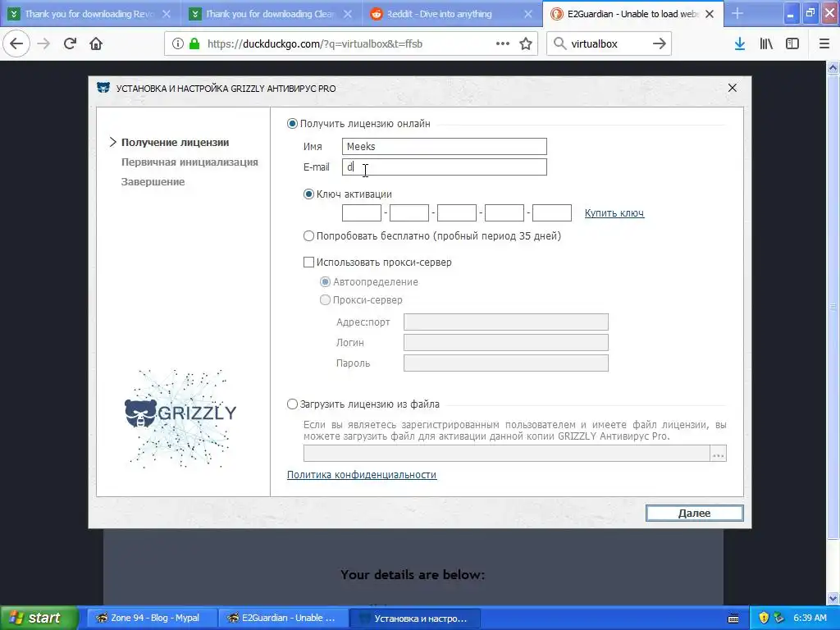Open the browser library icon
840x630 pixels.
click(x=766, y=44)
